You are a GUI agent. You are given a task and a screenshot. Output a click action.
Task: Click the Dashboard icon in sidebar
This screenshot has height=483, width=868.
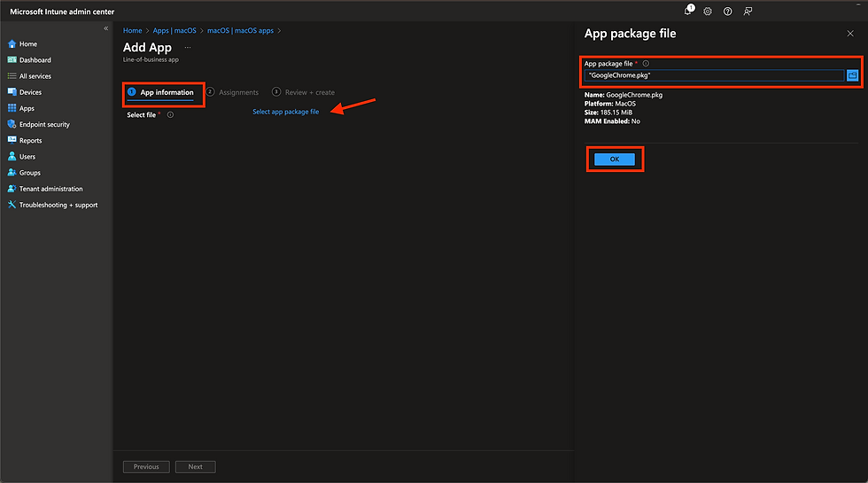pyautogui.click(x=12, y=60)
